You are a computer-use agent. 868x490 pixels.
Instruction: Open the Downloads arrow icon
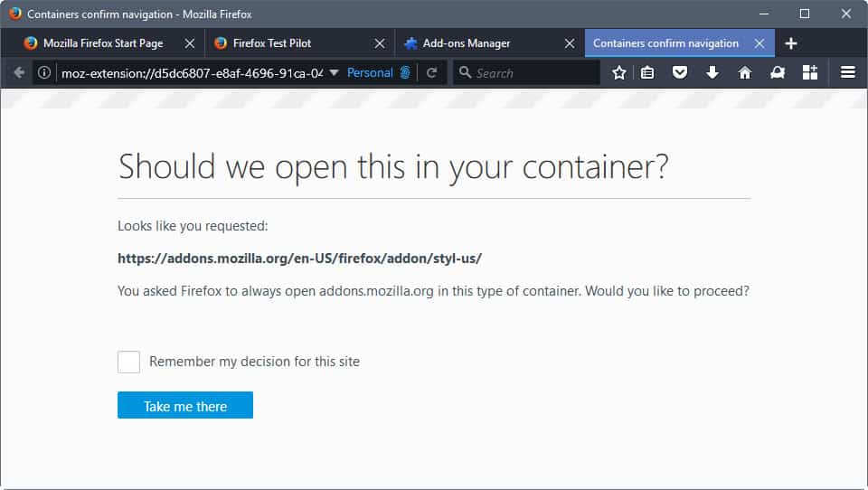tap(712, 72)
